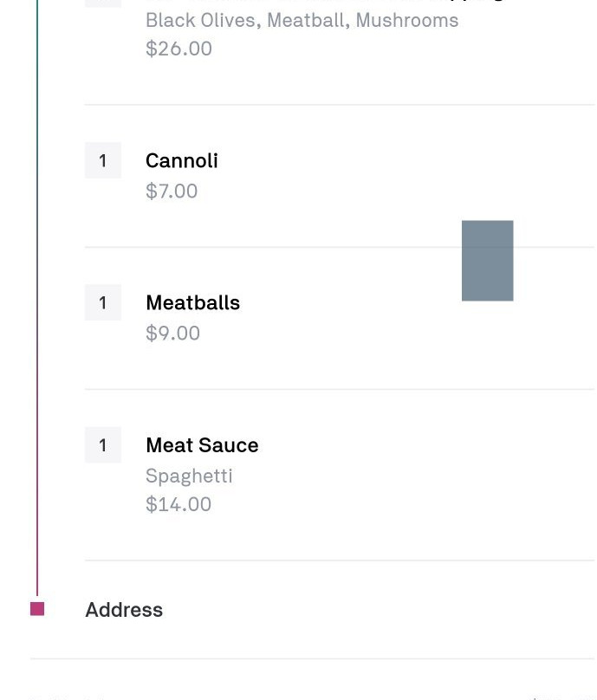Screen dimensions: 597x700
Task: Open the Meat Sauce item
Action: coord(202,445)
